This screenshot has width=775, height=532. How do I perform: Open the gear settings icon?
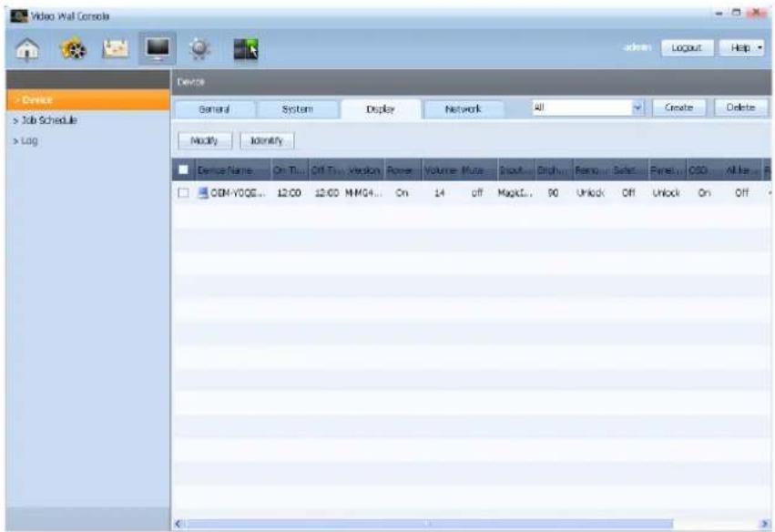pyautogui.click(x=199, y=49)
